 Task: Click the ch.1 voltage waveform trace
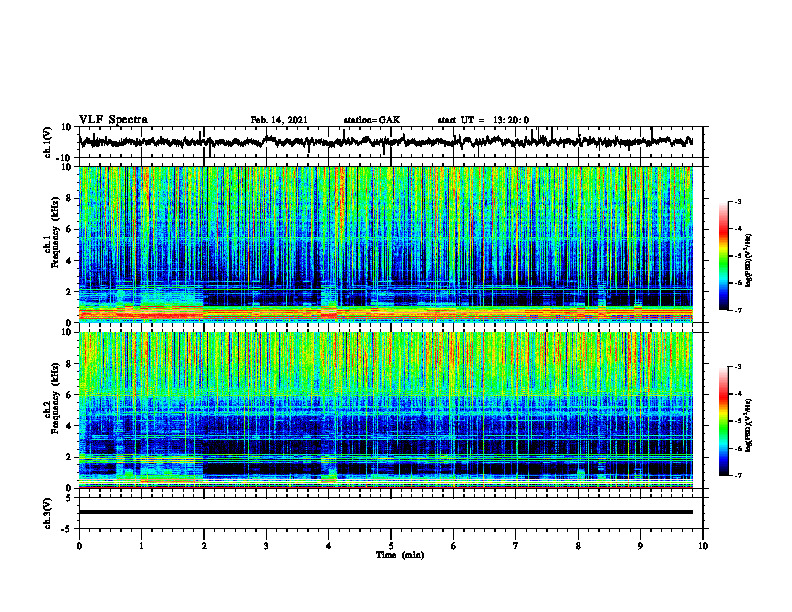[386, 142]
